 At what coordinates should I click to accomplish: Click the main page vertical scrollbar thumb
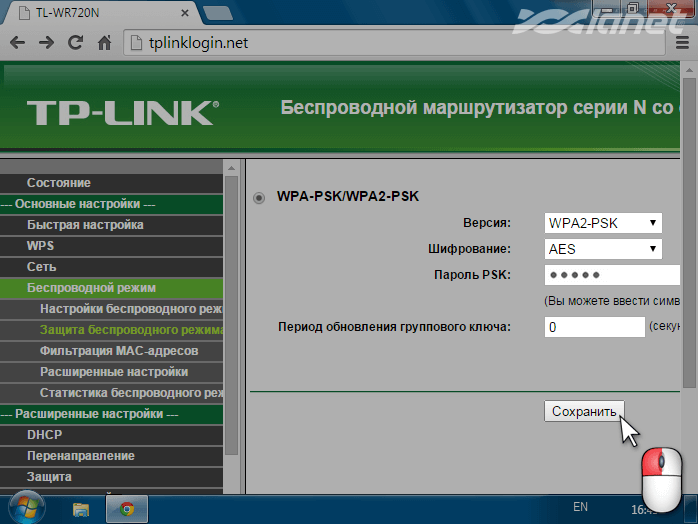tap(689, 233)
